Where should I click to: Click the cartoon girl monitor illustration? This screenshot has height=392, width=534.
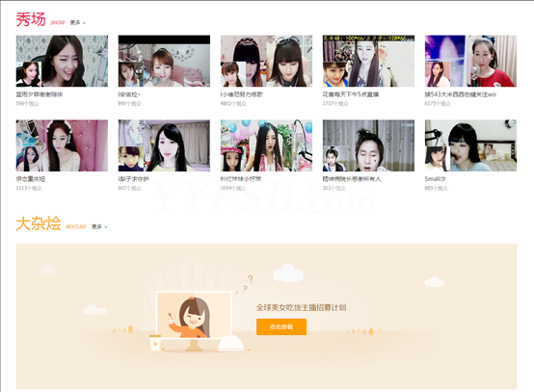(x=194, y=321)
